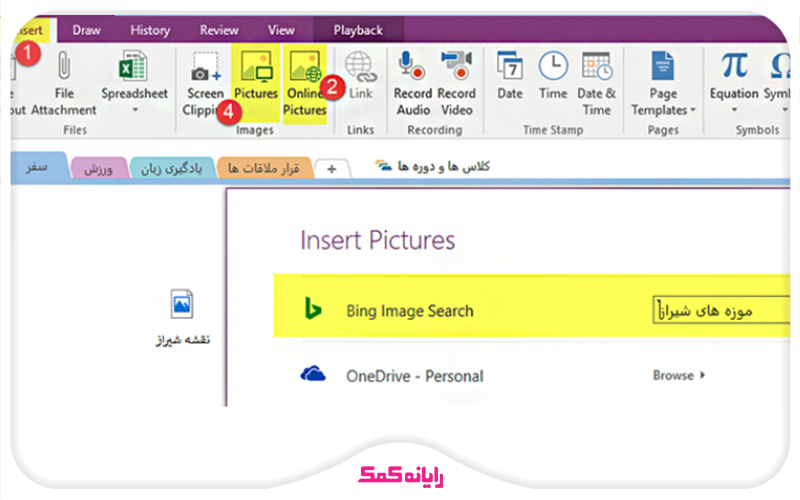Open the Insert ribbon tab
Viewport: 800px width, 500px height.
[x=32, y=30]
